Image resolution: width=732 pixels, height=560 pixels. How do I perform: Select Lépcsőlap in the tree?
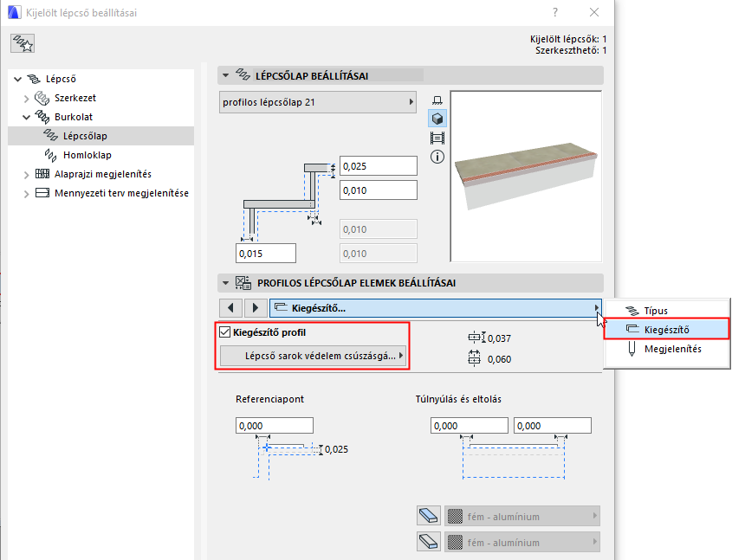(100, 136)
